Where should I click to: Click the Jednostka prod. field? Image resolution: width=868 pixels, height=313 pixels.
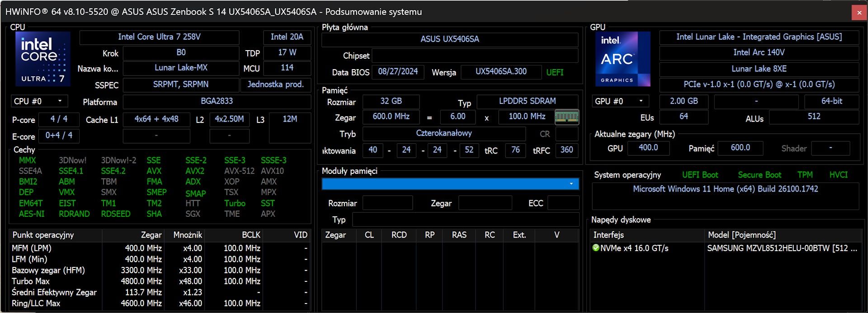[276, 84]
